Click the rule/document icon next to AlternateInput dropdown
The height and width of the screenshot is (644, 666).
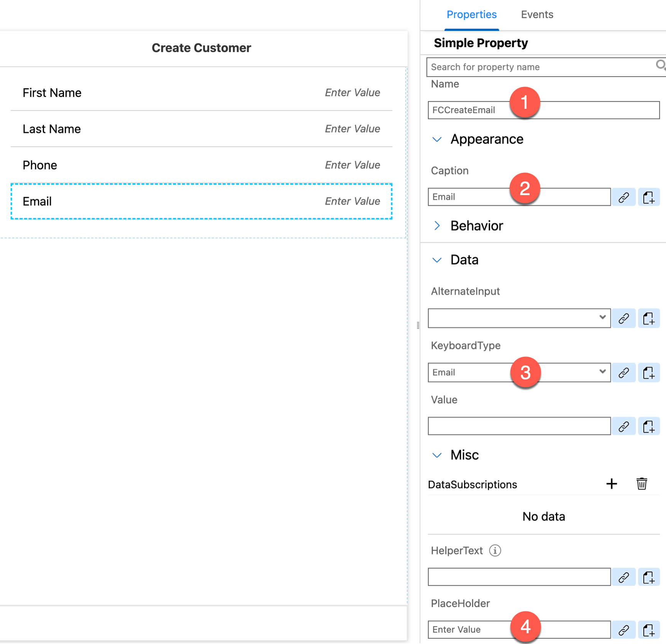648,318
